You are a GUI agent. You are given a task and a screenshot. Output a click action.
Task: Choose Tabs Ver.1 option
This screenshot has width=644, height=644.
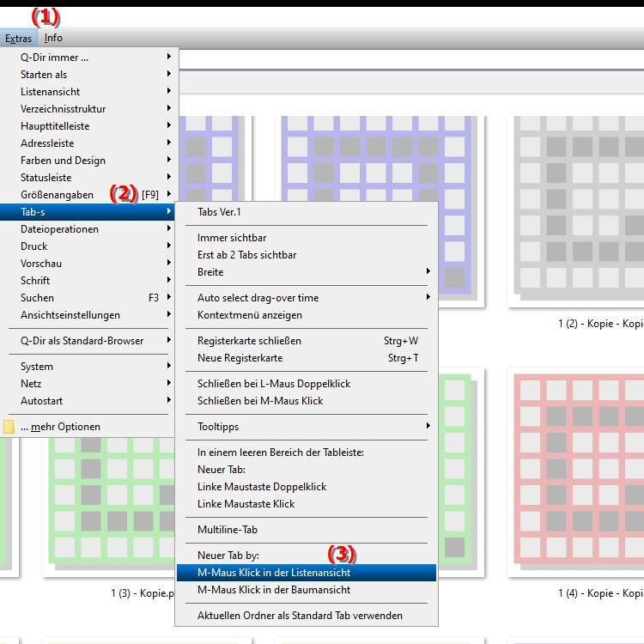(307, 212)
